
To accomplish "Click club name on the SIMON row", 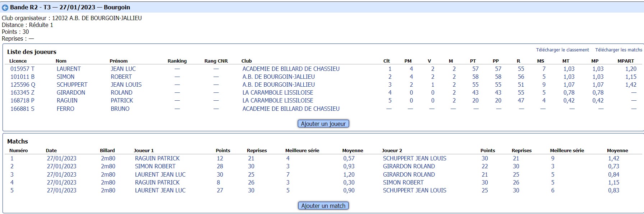I will [x=279, y=77].
